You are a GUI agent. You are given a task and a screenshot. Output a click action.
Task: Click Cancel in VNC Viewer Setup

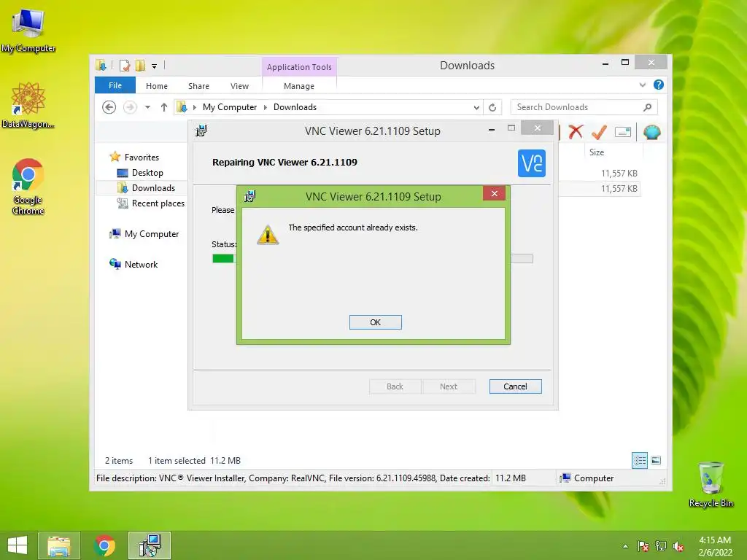coord(515,386)
